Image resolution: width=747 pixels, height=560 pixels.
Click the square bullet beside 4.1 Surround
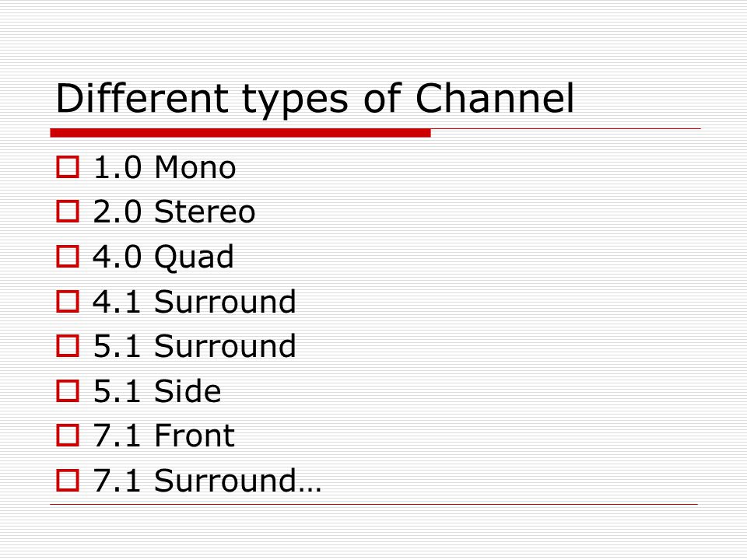[68, 302]
